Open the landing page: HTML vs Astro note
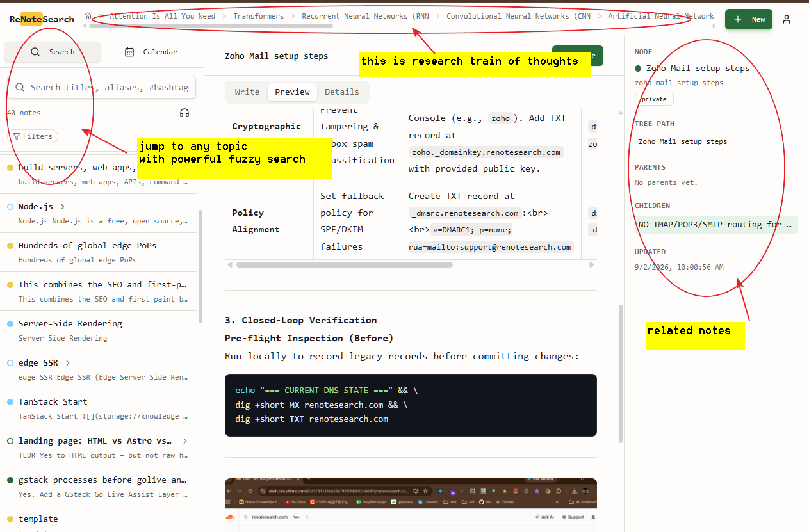The width and height of the screenshot is (809, 532). [99, 447]
